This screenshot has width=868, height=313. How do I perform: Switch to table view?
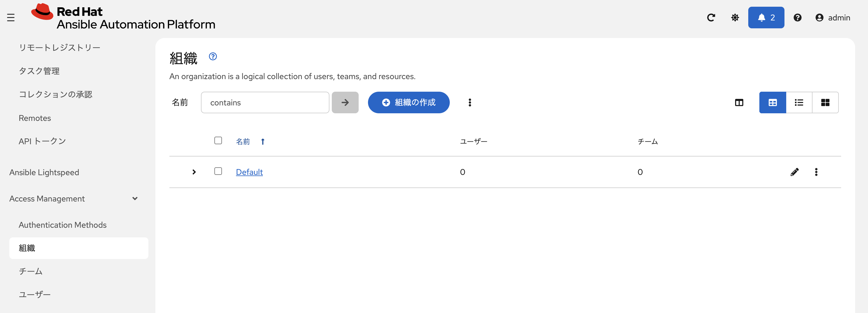(772, 102)
